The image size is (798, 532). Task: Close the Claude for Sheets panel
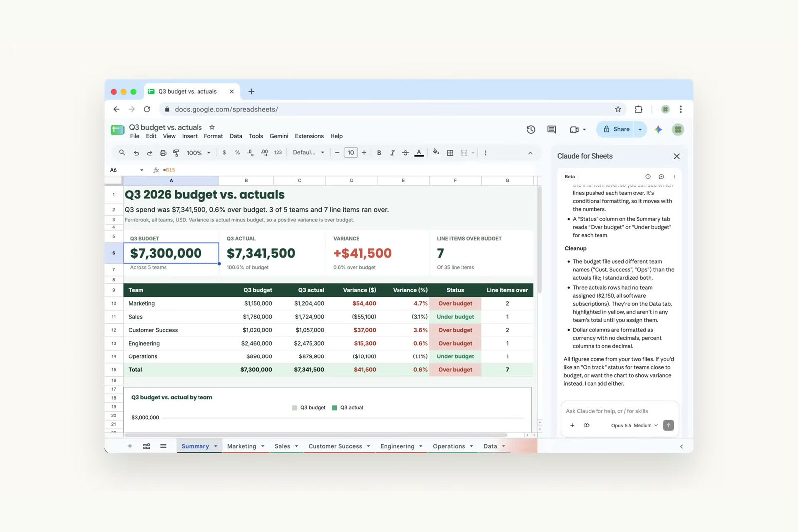tap(677, 156)
